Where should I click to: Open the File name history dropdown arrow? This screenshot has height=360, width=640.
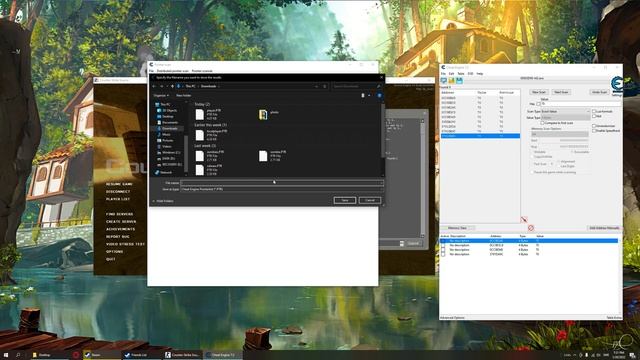pos(381,183)
